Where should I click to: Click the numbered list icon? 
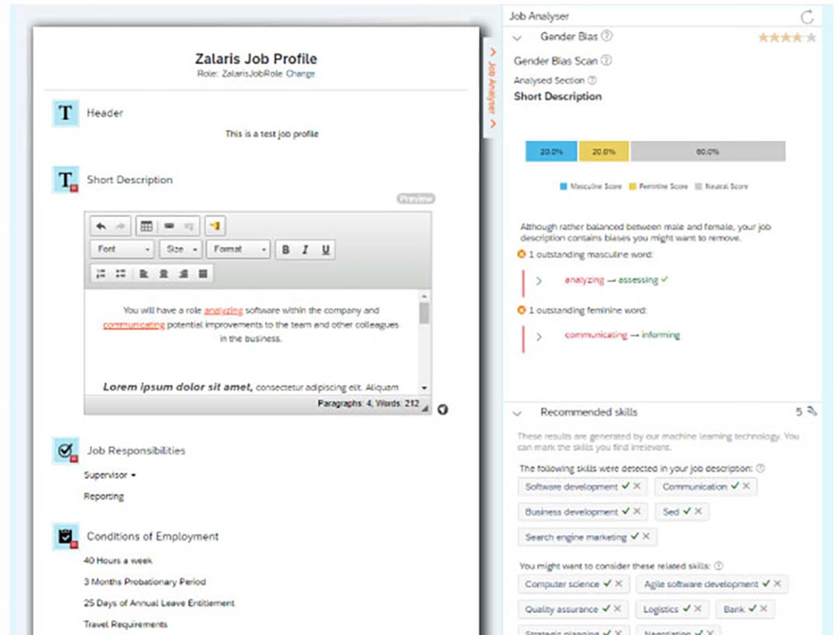tap(101, 274)
